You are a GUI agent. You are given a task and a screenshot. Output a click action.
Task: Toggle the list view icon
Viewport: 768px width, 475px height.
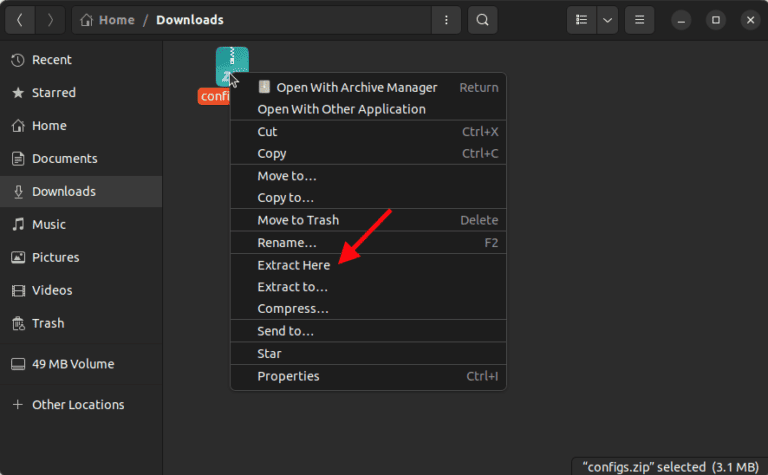click(581, 20)
